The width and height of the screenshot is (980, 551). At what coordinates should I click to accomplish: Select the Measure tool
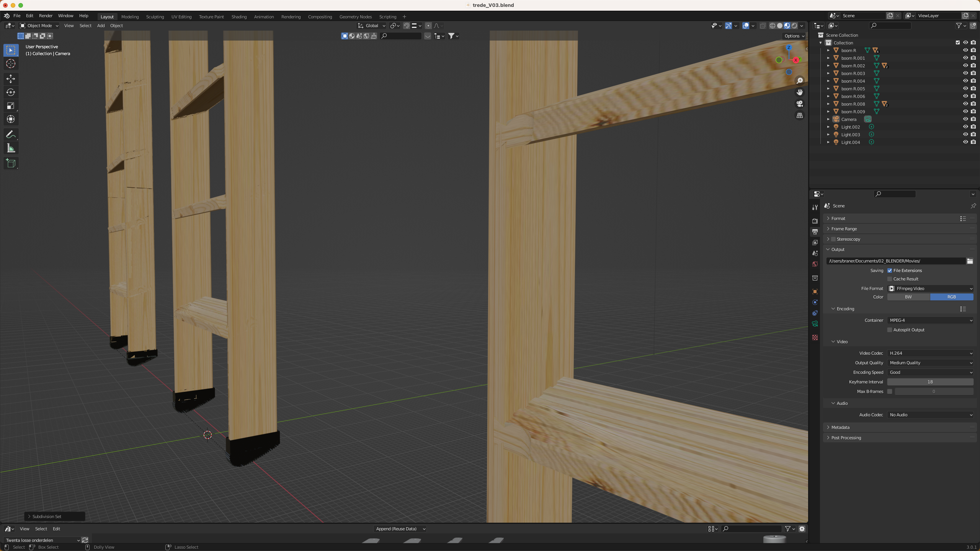click(11, 148)
